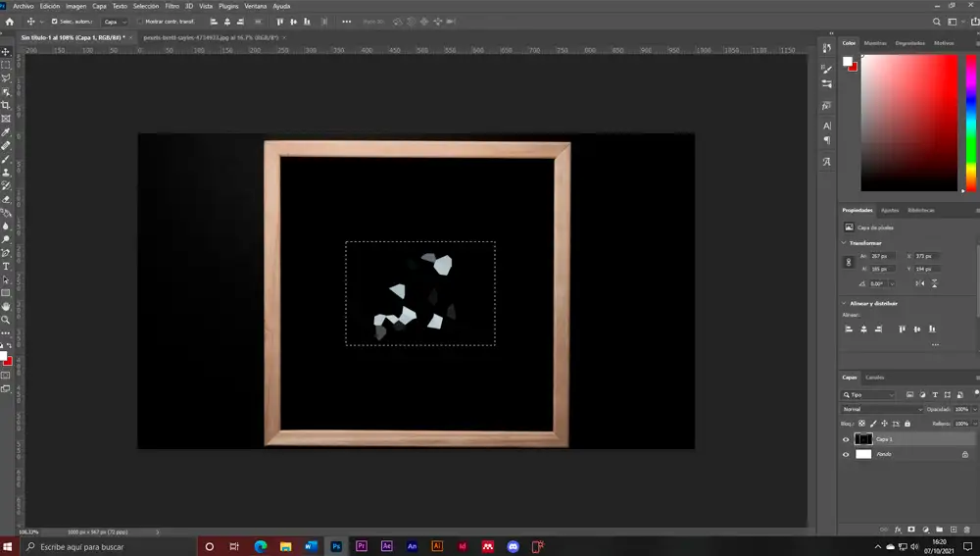The image size is (980, 556).
Task: Select the Crop tool
Action: [x=6, y=105]
